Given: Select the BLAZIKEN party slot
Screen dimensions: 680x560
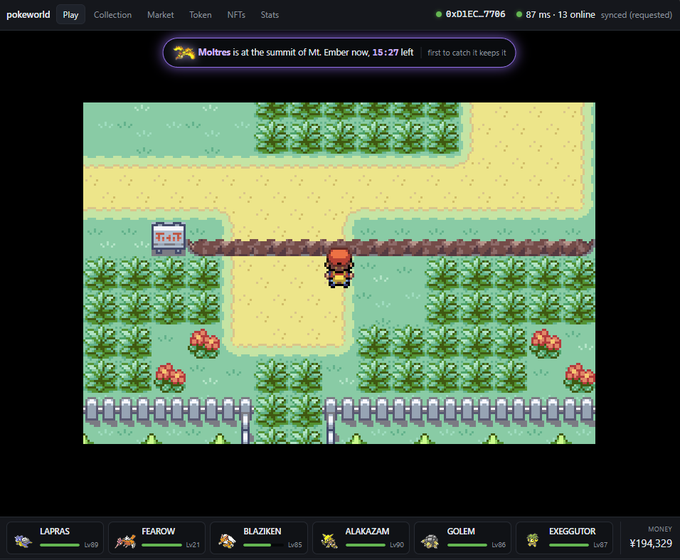Looking at the screenshot, I should [x=259, y=538].
